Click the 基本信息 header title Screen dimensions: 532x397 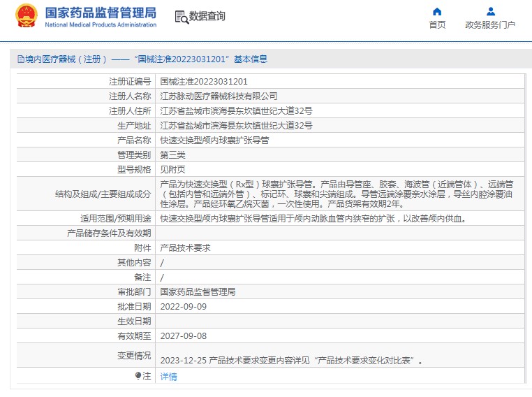[251, 59]
